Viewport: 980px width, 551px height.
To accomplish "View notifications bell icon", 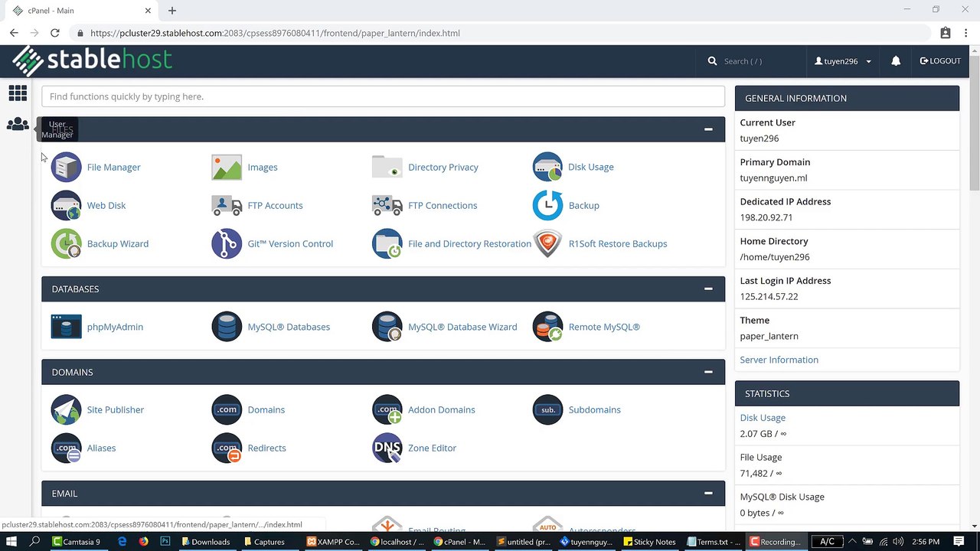I will click(896, 61).
